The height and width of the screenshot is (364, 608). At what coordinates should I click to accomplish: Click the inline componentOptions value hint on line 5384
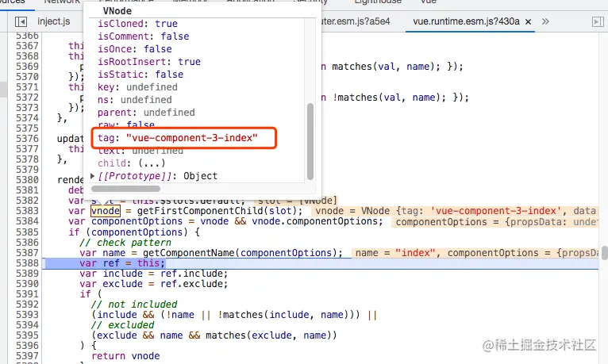[495, 222]
